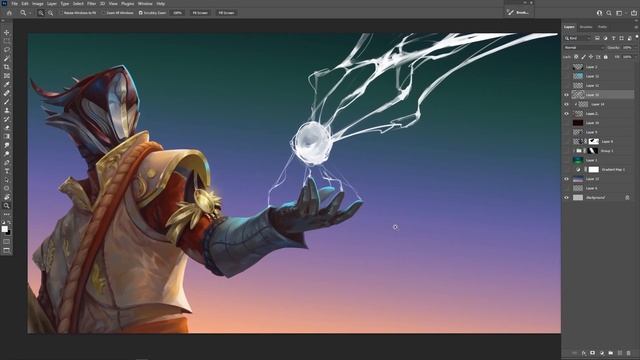The image size is (640, 360).
Task: Open the Help menu
Action: coord(161,4)
